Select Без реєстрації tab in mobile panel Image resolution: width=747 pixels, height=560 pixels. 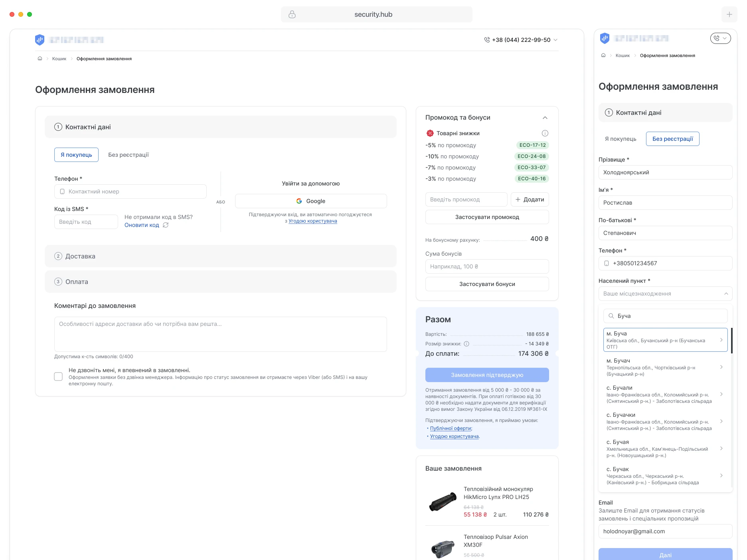(x=673, y=139)
